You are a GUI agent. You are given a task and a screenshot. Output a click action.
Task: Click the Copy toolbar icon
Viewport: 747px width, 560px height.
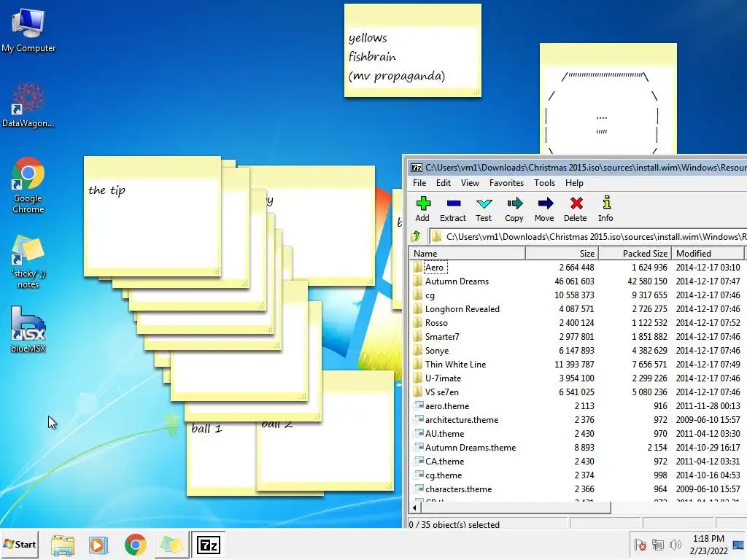514,209
